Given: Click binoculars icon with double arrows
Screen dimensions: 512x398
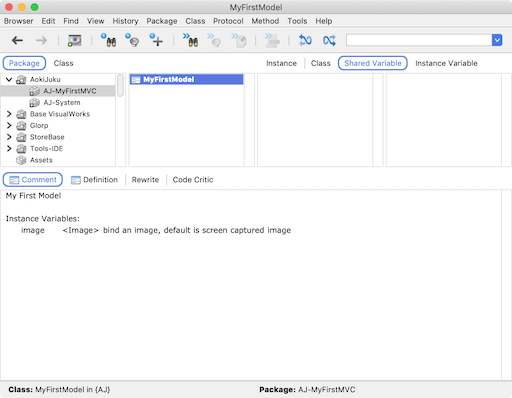Looking at the screenshot, I should [x=190, y=40].
